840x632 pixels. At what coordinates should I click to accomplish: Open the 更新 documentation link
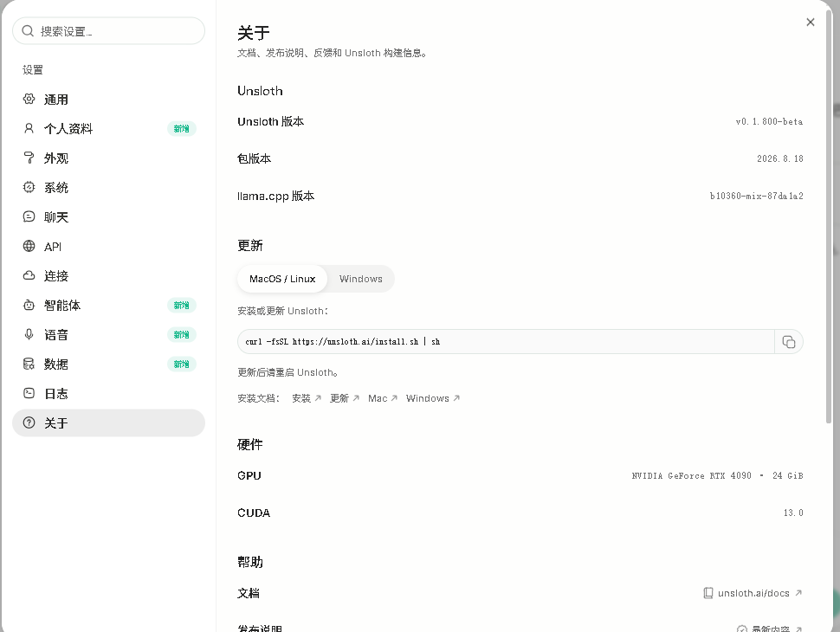pyautogui.click(x=345, y=398)
